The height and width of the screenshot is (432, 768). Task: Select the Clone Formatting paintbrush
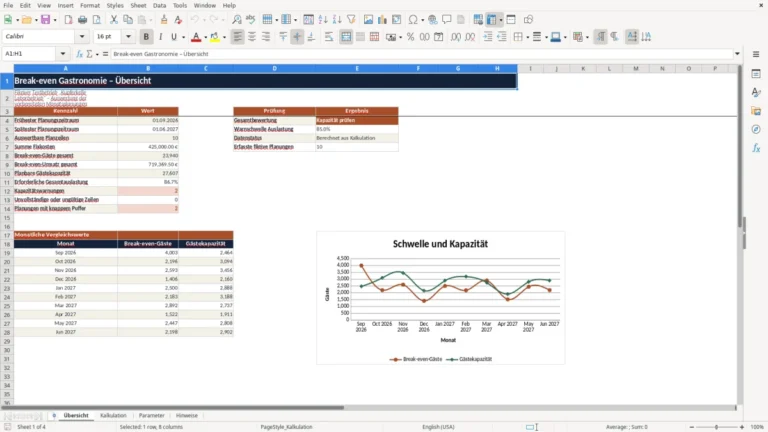[x=164, y=20]
